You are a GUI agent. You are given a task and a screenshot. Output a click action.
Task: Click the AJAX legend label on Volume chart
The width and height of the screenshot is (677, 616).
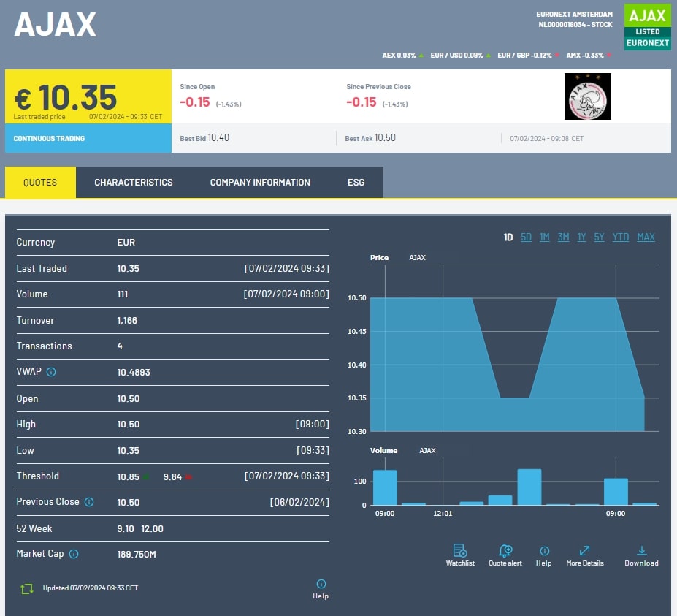(x=427, y=451)
